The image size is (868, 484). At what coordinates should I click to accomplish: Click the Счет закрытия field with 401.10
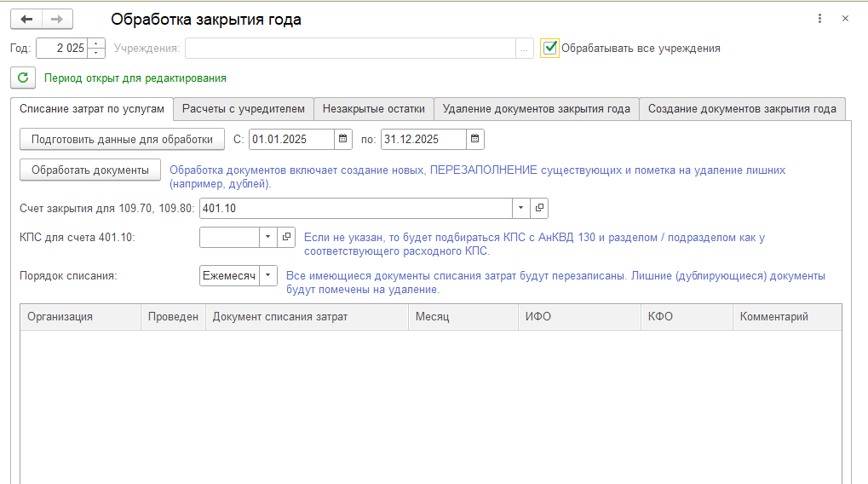[356, 208]
